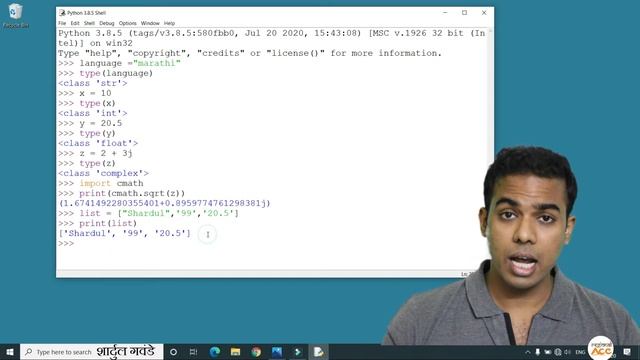Image resolution: width=640 pixels, height=360 pixels.
Task: Show hidden system tray icons
Action: (x=528, y=352)
